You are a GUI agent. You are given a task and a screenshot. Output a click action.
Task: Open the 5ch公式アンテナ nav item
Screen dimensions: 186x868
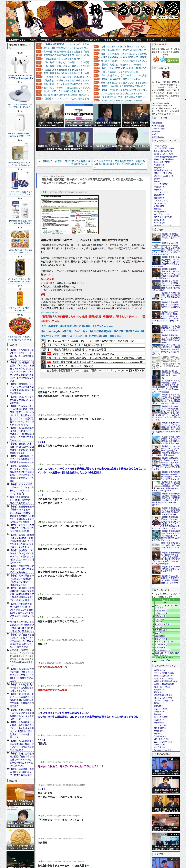point(17,40)
